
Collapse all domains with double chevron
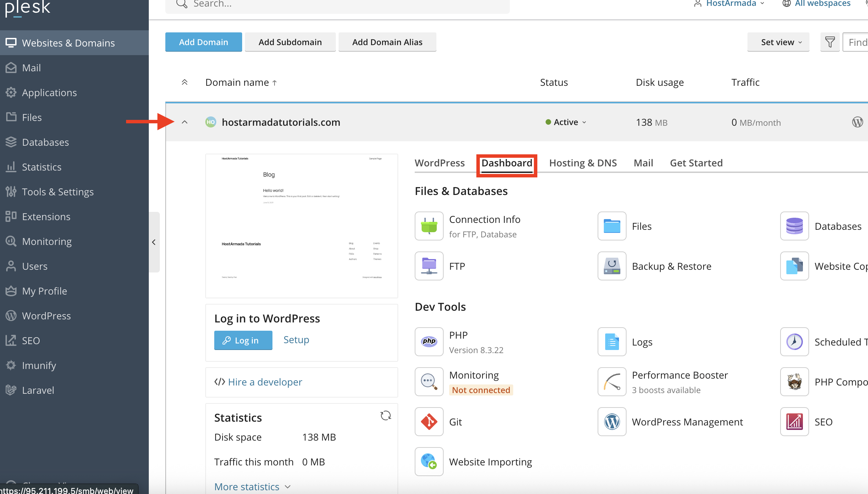(x=185, y=82)
